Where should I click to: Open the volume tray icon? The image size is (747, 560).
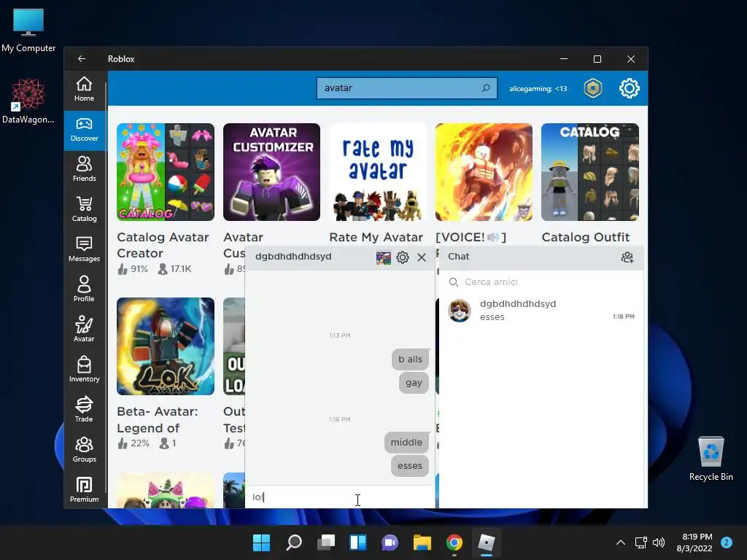point(659,542)
